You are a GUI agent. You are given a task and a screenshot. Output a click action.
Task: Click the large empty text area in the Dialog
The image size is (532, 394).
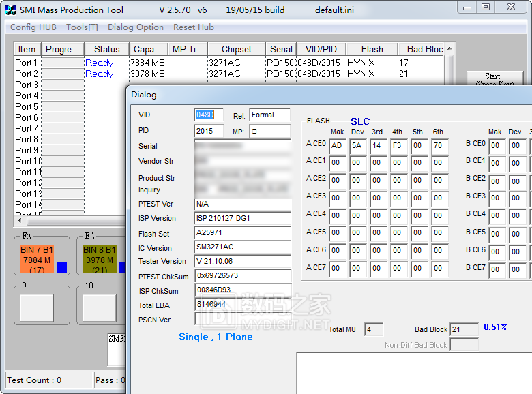pyautogui.click(x=414, y=374)
